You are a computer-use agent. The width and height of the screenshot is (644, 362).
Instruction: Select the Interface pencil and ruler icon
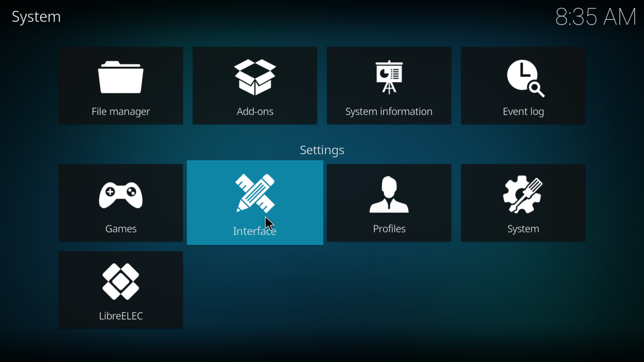coord(255,193)
